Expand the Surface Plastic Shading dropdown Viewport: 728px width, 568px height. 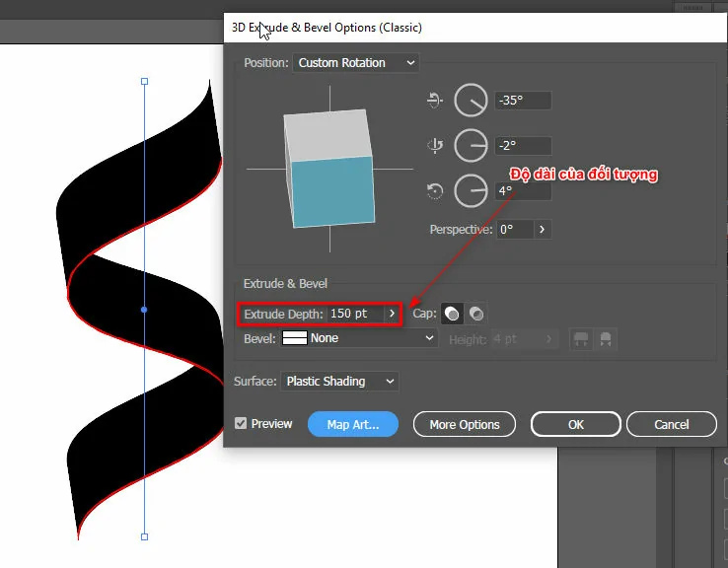(x=339, y=382)
